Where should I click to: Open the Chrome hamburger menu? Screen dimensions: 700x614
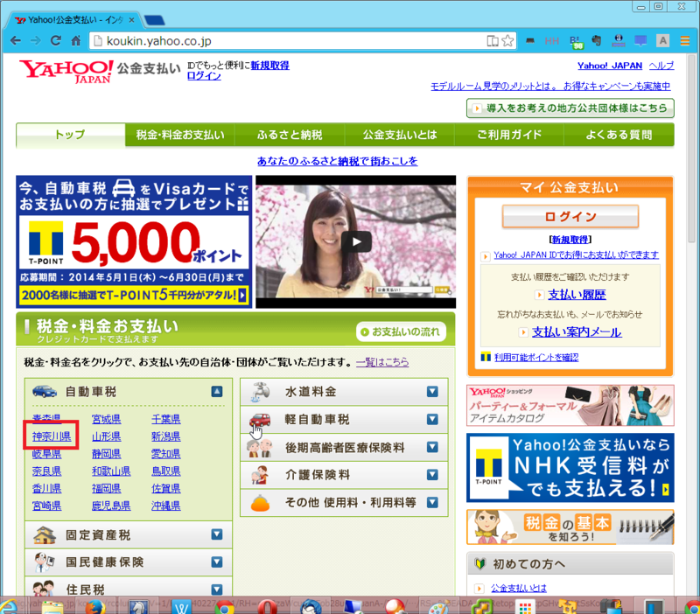685,41
